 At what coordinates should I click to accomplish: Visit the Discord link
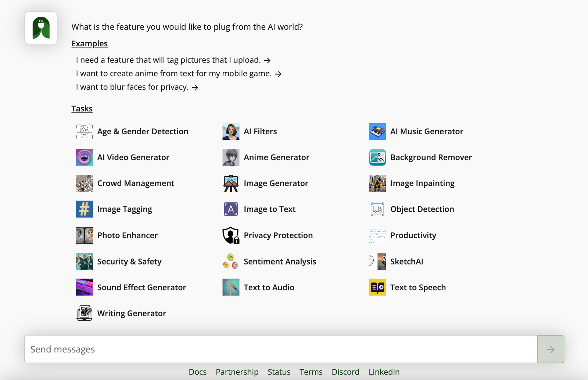tap(345, 372)
